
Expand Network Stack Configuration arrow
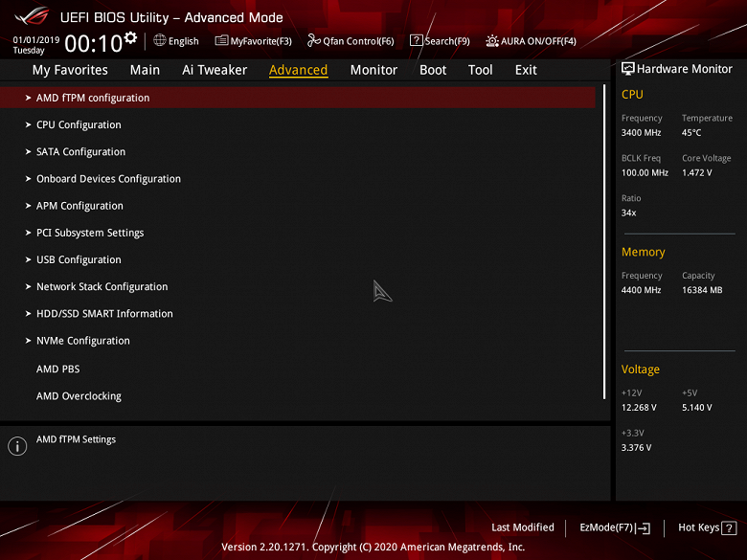point(28,286)
